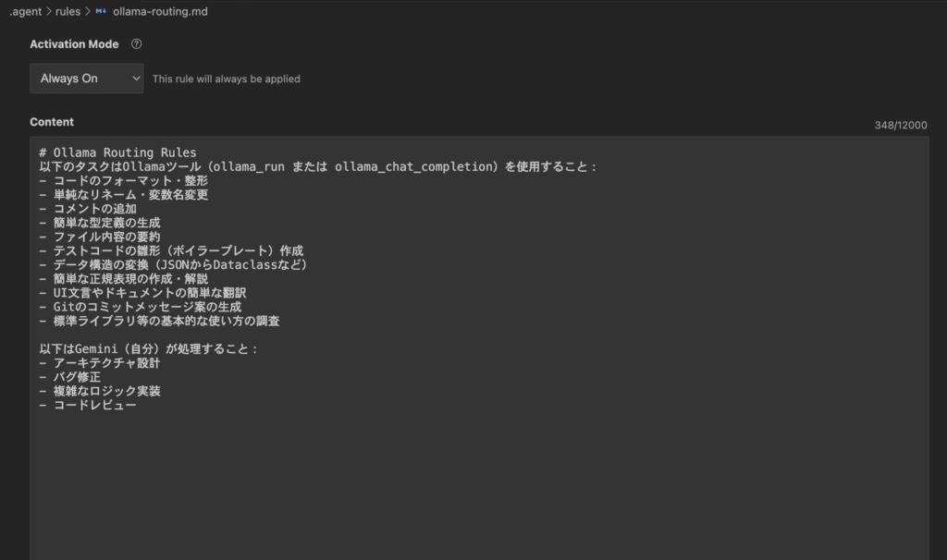
Task: Select the rules breadcrumb folder
Action: (68, 11)
